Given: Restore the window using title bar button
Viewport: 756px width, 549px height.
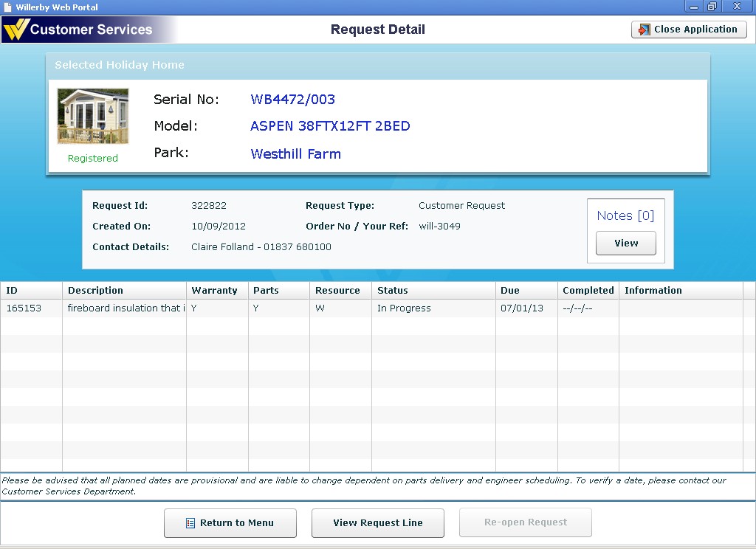Looking at the screenshot, I should pyautogui.click(x=712, y=7).
